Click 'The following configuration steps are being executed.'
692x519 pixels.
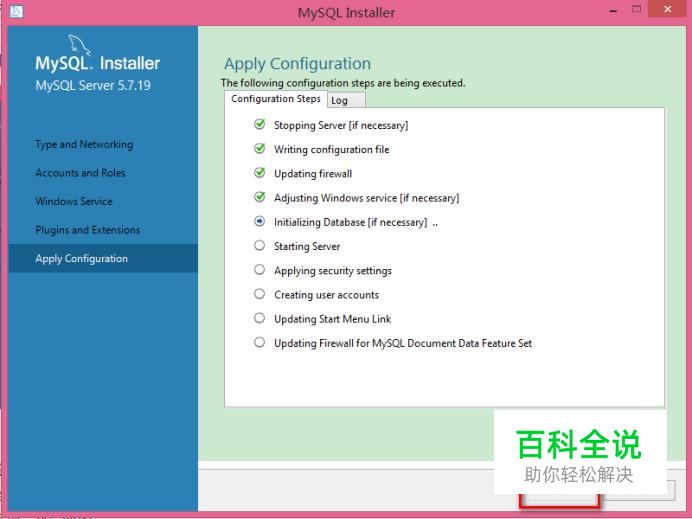343,83
